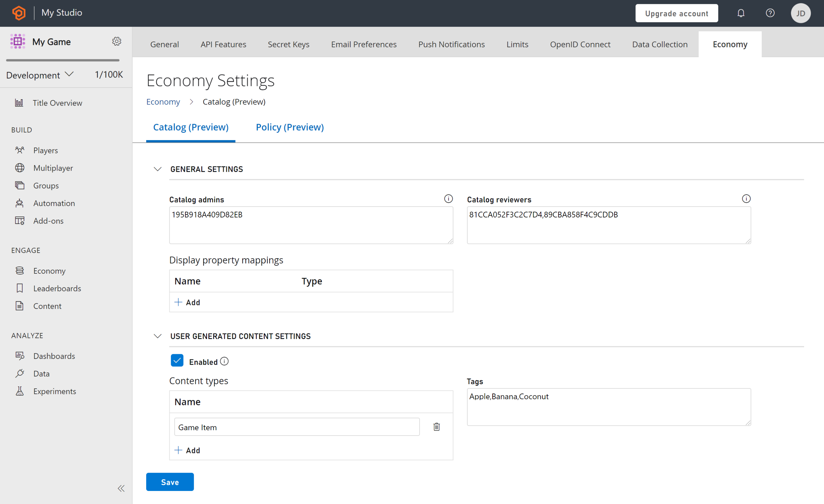
Task: Switch to the Policy (Preview) tab
Action: [290, 127]
